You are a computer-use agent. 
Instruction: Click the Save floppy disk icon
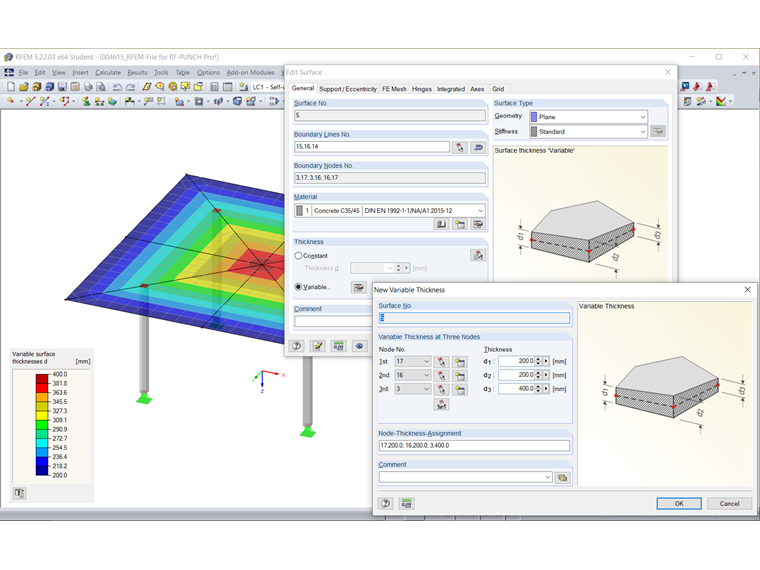(63, 87)
